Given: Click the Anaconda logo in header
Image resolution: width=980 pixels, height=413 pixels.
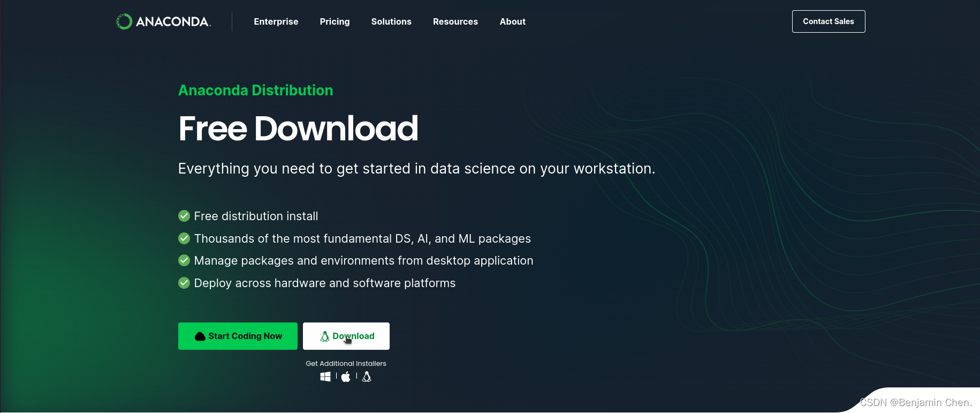Looking at the screenshot, I should pyautogui.click(x=163, y=21).
